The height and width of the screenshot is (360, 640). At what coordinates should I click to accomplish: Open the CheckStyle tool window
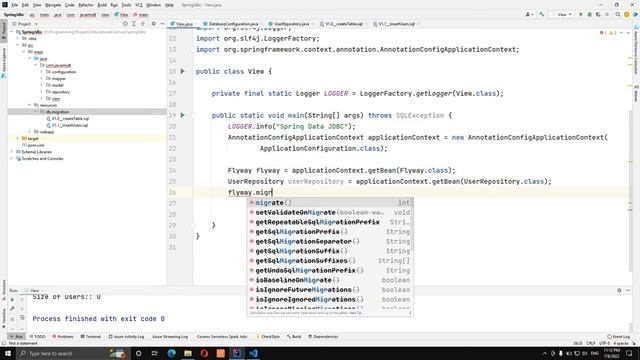pyautogui.click(x=268, y=337)
